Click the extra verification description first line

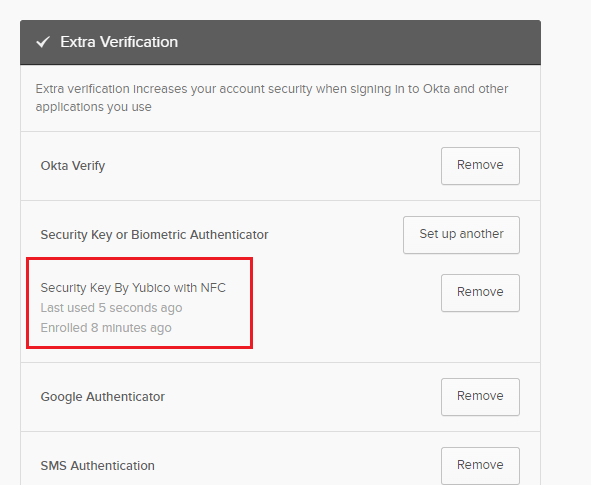tap(272, 89)
